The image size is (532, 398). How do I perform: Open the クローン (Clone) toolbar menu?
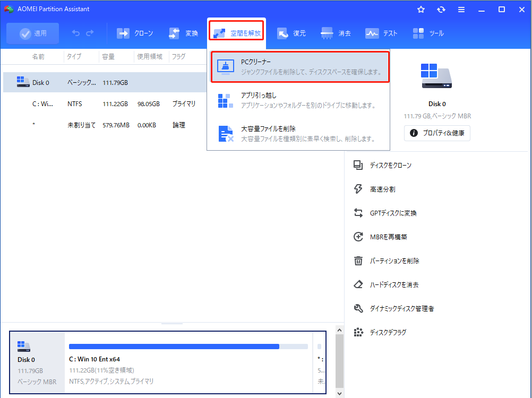click(x=135, y=33)
